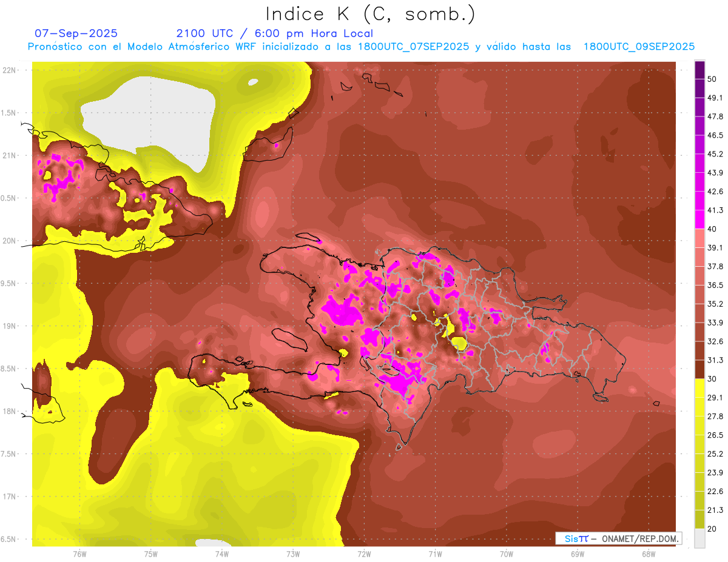728x562 pixels.
Task: Select the '2100 UTC / 6:00 pm Hora Local' text
Action: (x=274, y=33)
